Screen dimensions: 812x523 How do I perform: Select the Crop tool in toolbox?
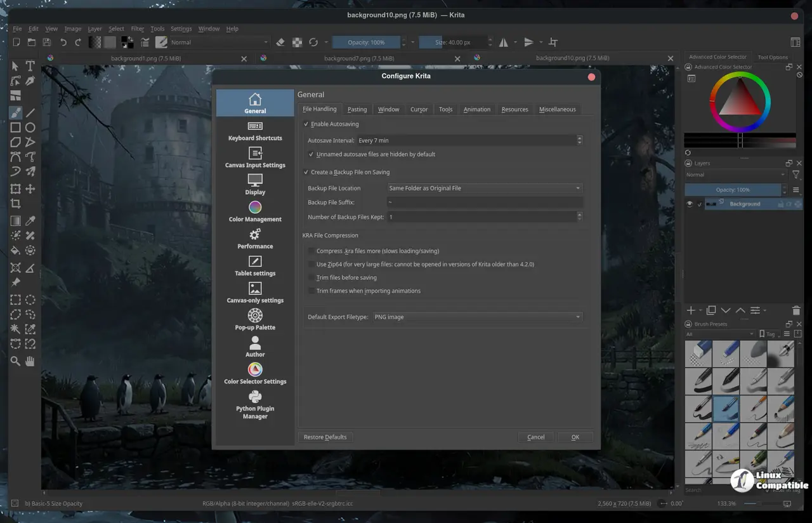pyautogui.click(x=15, y=204)
